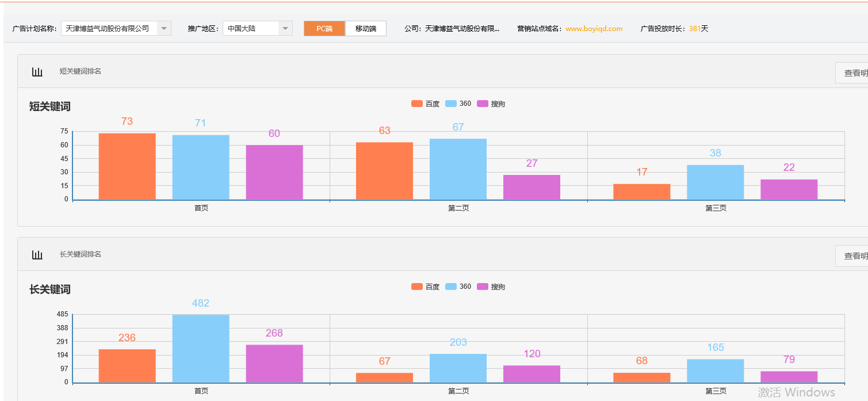This screenshot has height=401, width=868.
Task: Click the blue 360 legend swatch in short keywords chart
Action: point(452,104)
